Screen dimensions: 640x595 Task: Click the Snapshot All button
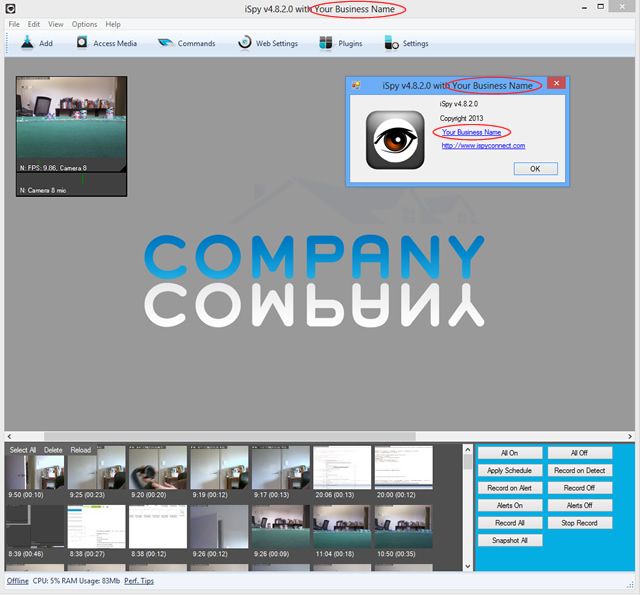pyautogui.click(x=510, y=540)
